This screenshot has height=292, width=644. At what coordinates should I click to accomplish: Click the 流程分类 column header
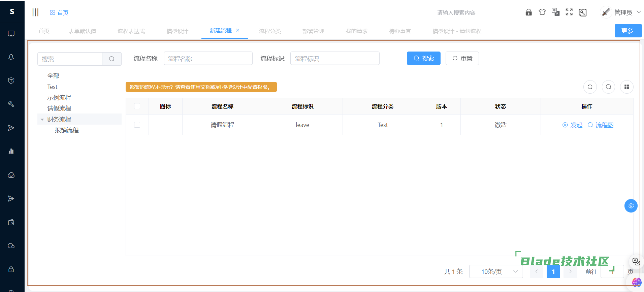pyautogui.click(x=383, y=106)
